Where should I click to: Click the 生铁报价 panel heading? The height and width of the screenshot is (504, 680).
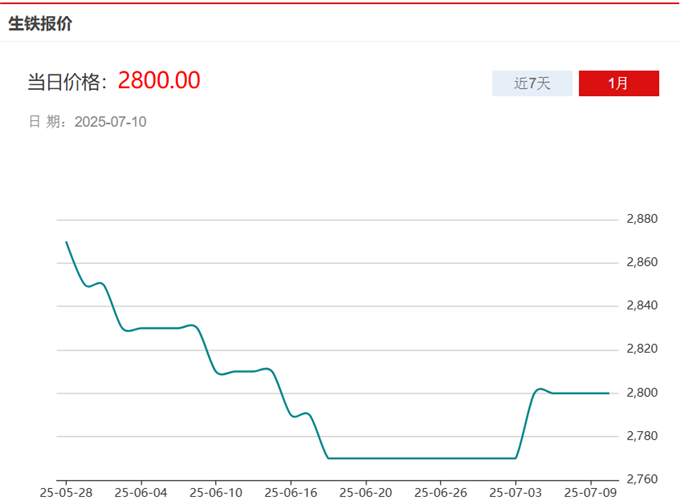coord(40,24)
